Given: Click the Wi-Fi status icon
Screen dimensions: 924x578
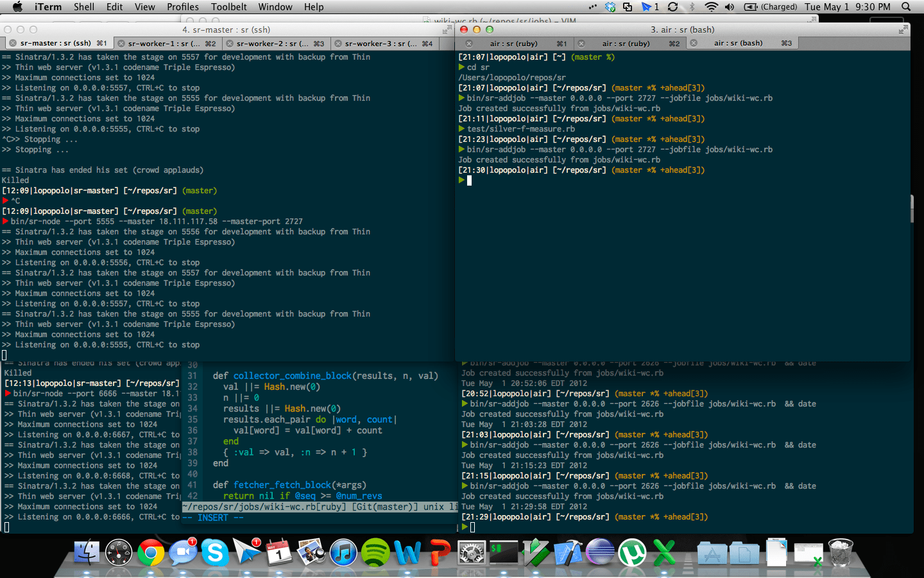Looking at the screenshot, I should coord(711,7).
